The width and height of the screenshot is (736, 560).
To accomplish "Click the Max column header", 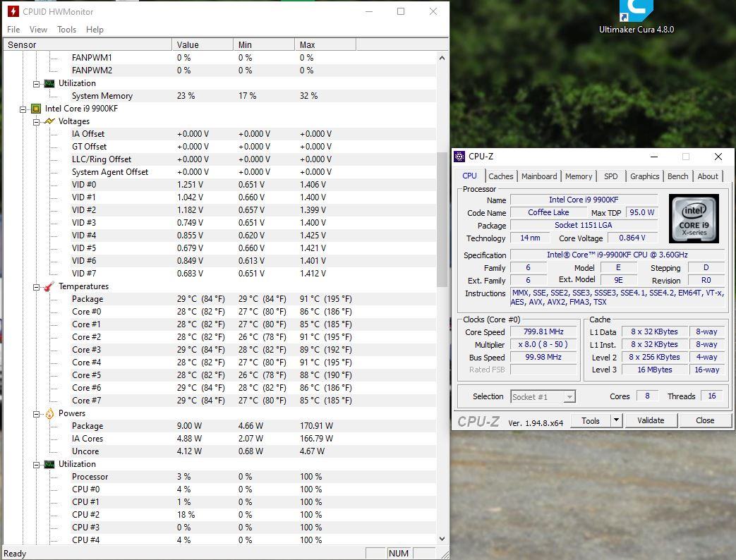I will click(x=325, y=44).
